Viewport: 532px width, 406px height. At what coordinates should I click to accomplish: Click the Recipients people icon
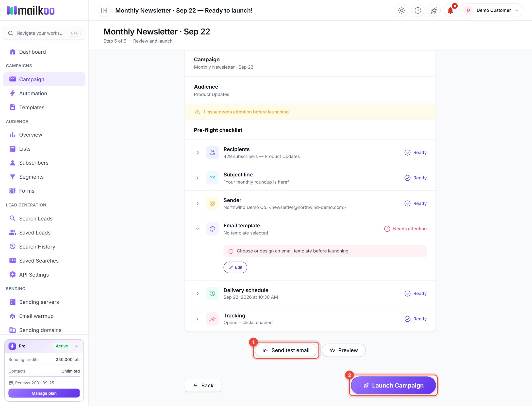212,153
